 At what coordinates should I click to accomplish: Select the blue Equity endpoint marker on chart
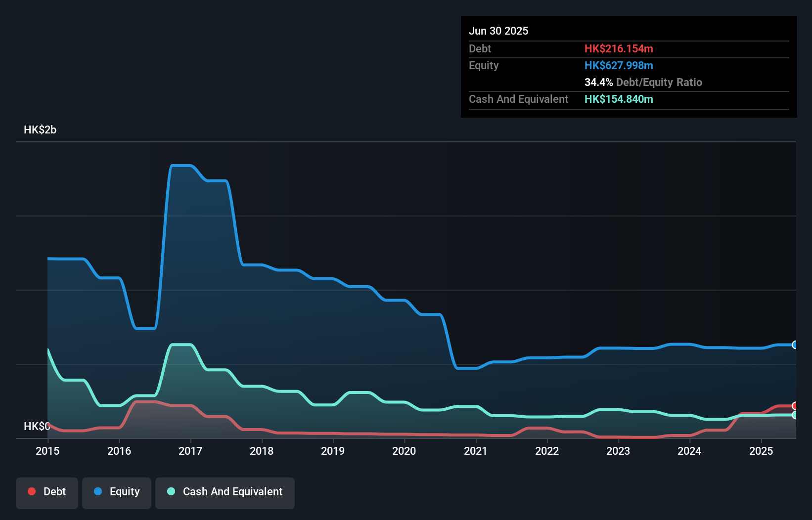(x=795, y=345)
